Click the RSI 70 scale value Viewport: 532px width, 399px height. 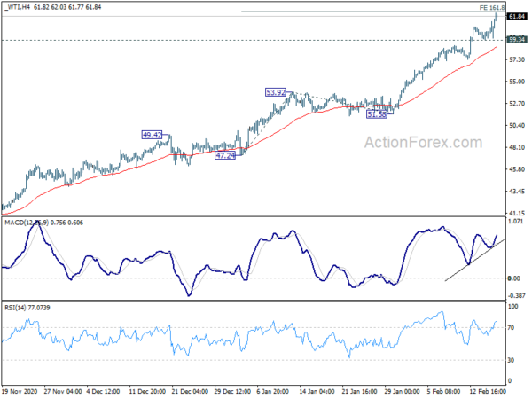click(x=511, y=328)
